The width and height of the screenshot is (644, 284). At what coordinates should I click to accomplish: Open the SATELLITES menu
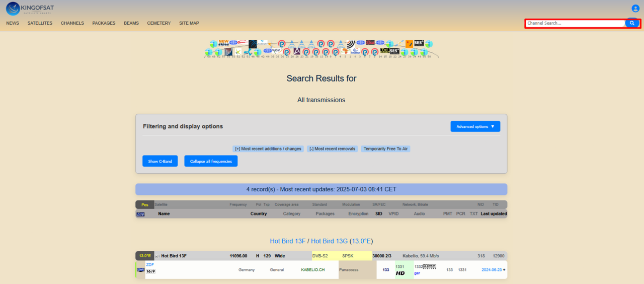click(40, 23)
